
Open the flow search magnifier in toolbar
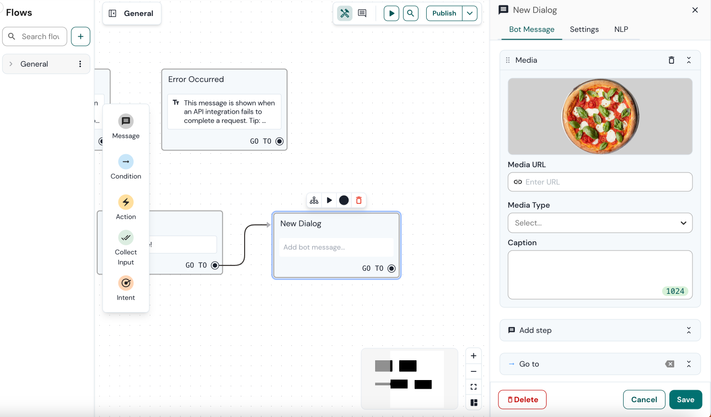(x=411, y=14)
